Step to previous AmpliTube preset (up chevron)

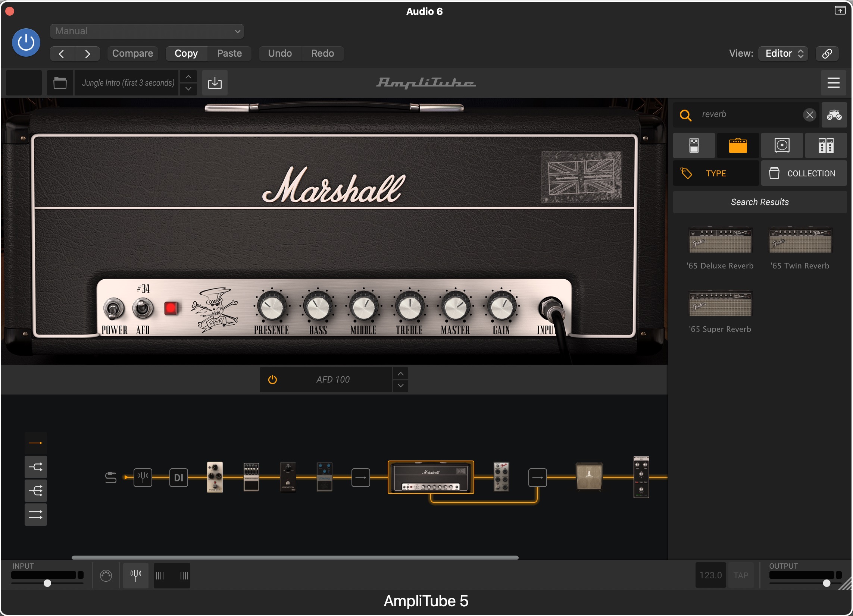(188, 77)
